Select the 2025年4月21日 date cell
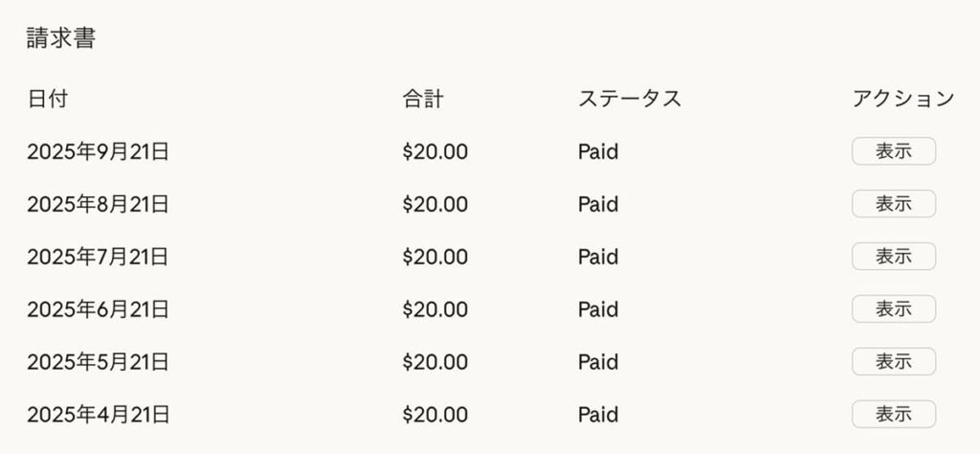 (x=98, y=415)
